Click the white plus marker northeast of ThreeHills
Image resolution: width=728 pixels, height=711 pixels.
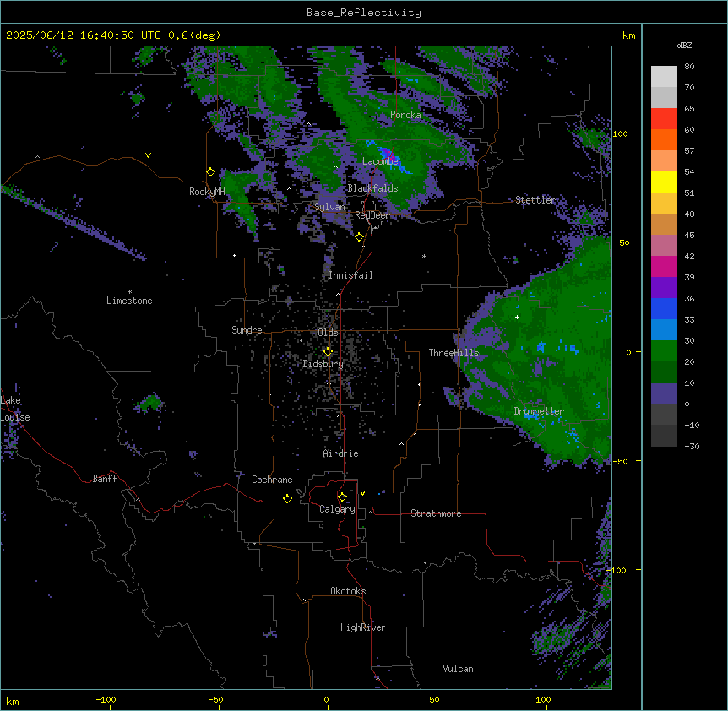(517, 317)
